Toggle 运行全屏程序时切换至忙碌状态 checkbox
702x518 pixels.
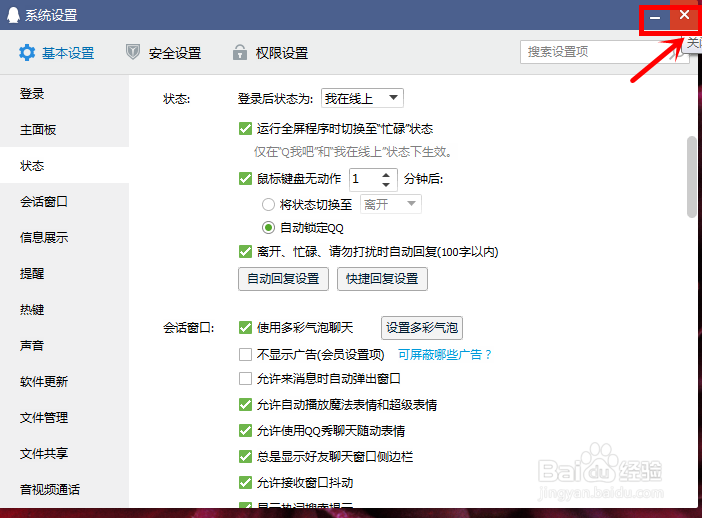click(x=245, y=129)
